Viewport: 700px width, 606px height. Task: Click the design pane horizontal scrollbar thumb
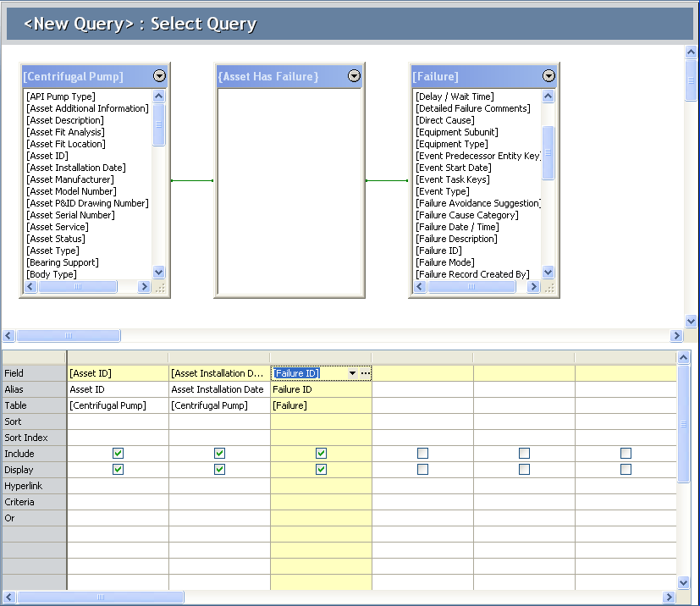(x=69, y=335)
